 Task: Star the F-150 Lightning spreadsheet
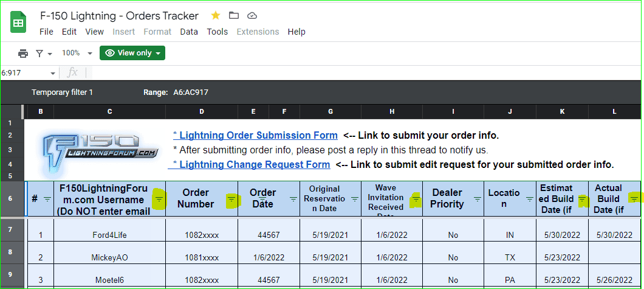(215, 16)
